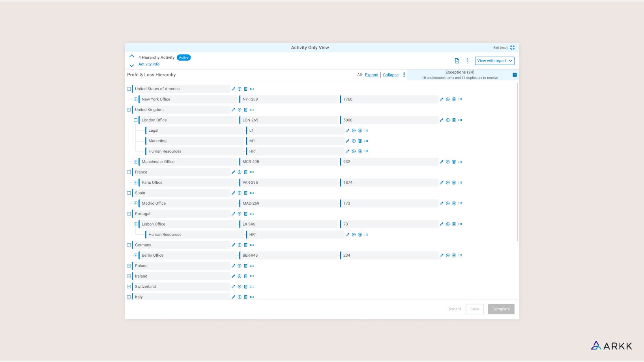Collapse the United Kingdom tree node

click(x=129, y=110)
